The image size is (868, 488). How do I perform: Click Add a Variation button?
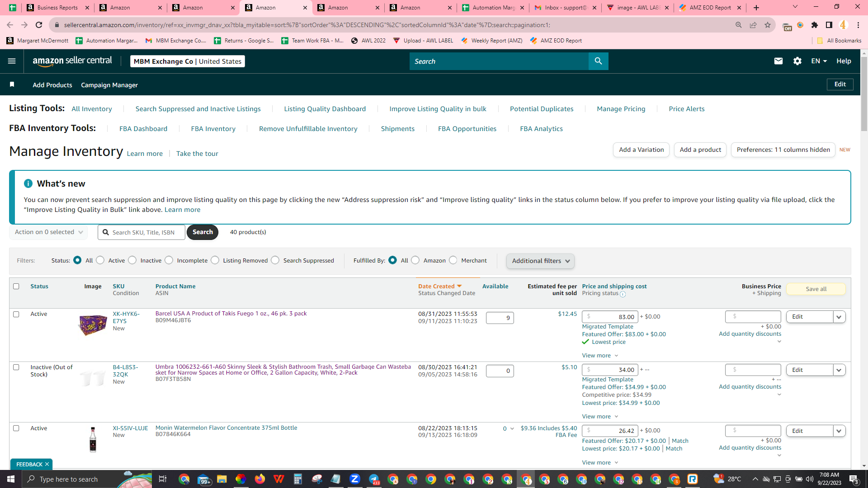click(x=641, y=150)
